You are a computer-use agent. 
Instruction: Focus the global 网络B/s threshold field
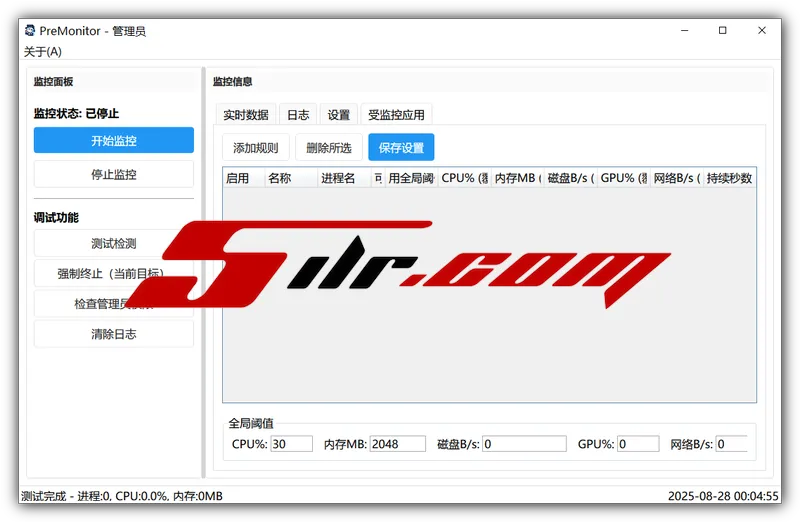[x=732, y=444]
